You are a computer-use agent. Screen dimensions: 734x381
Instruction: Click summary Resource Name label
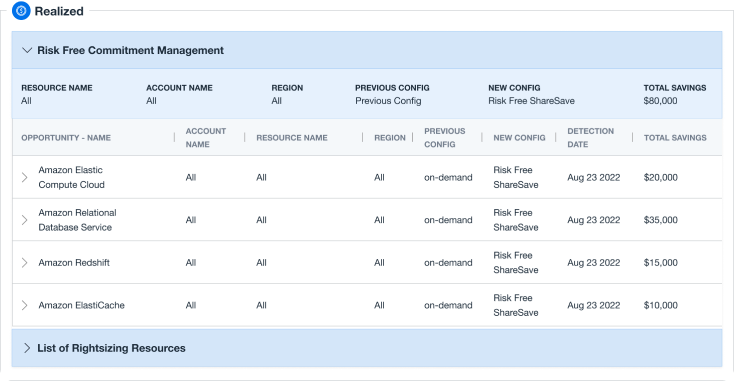[x=57, y=88]
